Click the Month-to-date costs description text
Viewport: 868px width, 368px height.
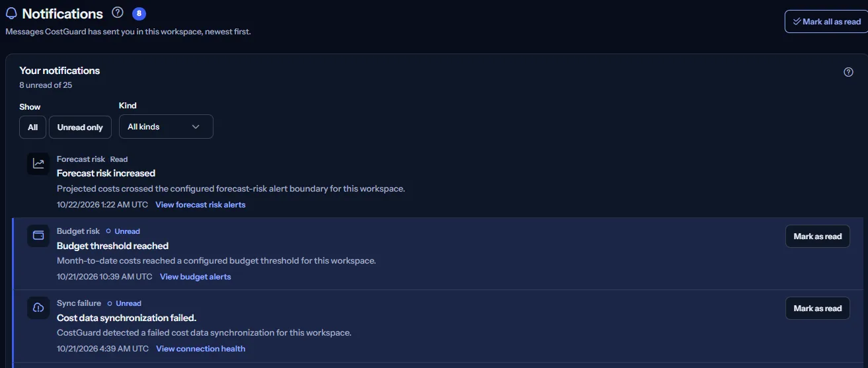click(216, 260)
